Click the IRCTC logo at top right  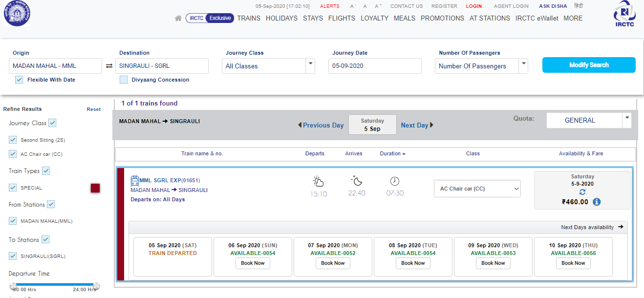click(624, 14)
